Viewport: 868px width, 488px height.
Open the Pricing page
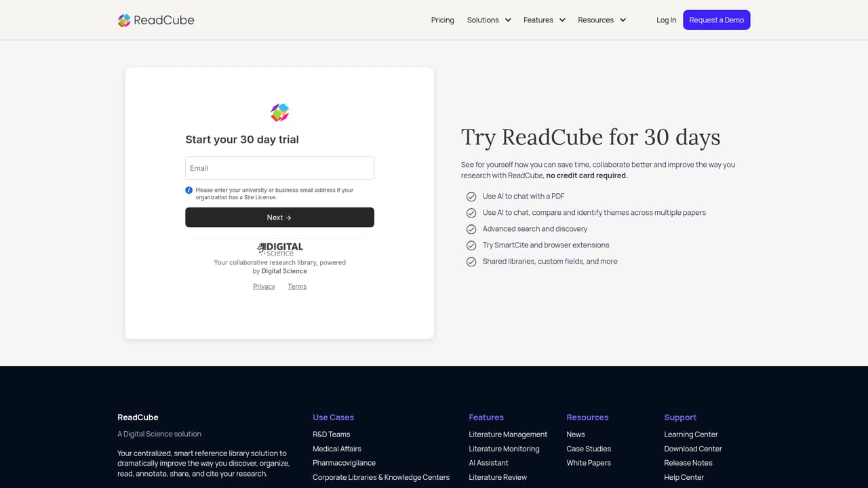(x=443, y=20)
